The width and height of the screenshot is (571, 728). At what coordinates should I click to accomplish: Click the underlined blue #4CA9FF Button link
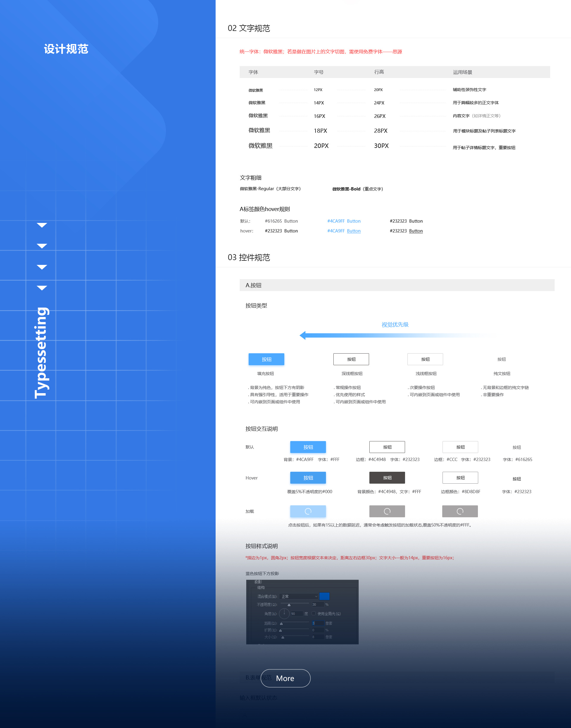click(353, 231)
